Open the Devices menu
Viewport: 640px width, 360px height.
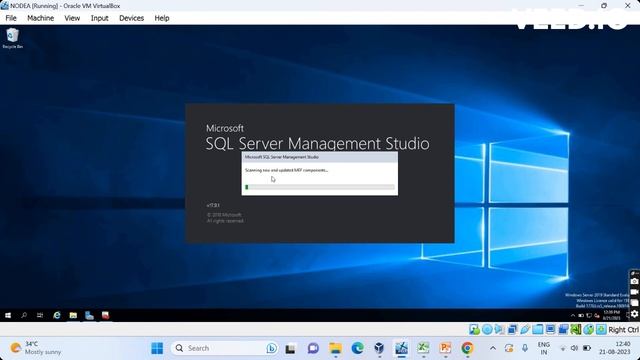coord(131,18)
